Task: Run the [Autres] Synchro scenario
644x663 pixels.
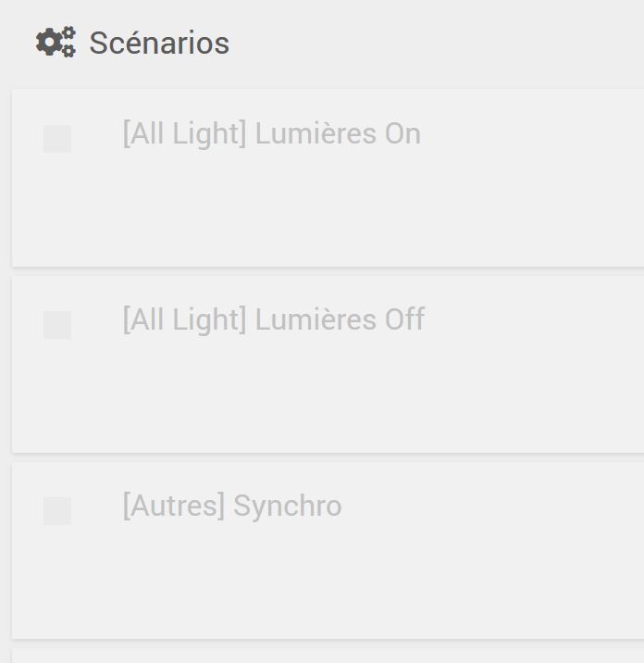Action: (328, 550)
